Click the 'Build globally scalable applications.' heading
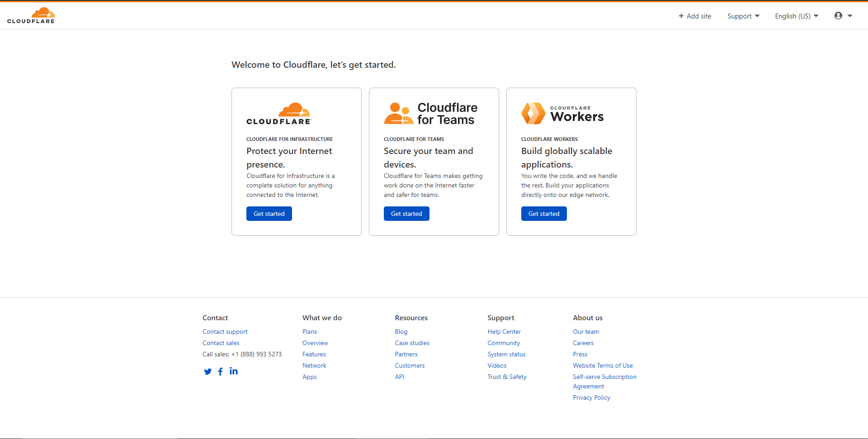 point(567,158)
